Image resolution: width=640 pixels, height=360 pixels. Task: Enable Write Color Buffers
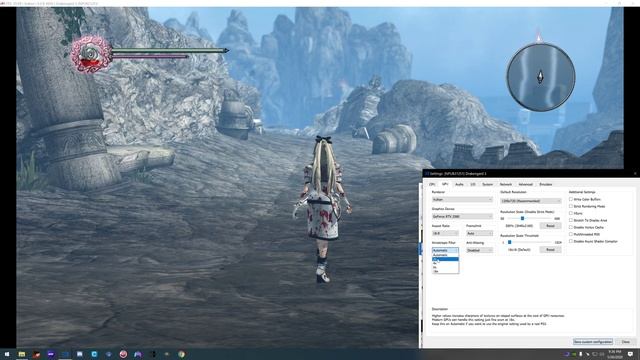coord(571,199)
